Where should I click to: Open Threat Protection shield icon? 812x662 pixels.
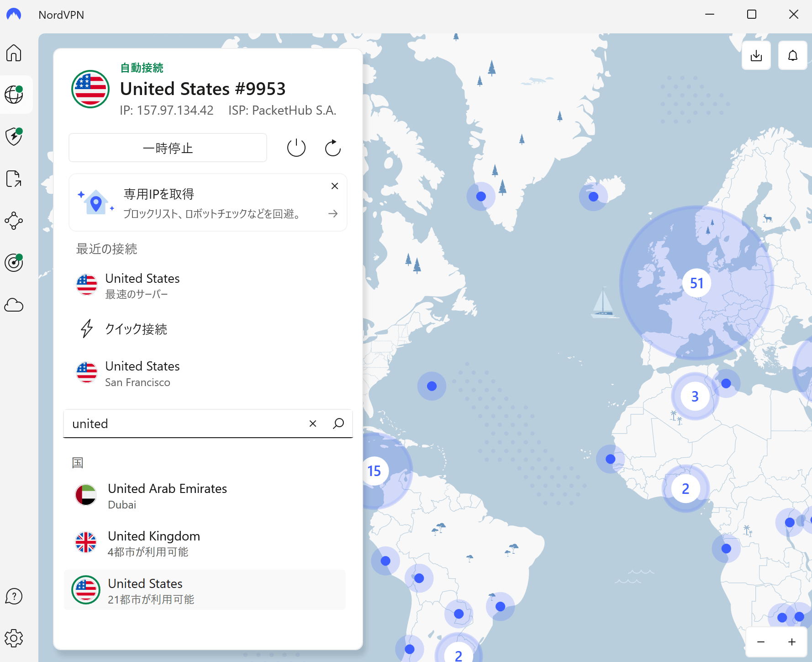click(14, 137)
